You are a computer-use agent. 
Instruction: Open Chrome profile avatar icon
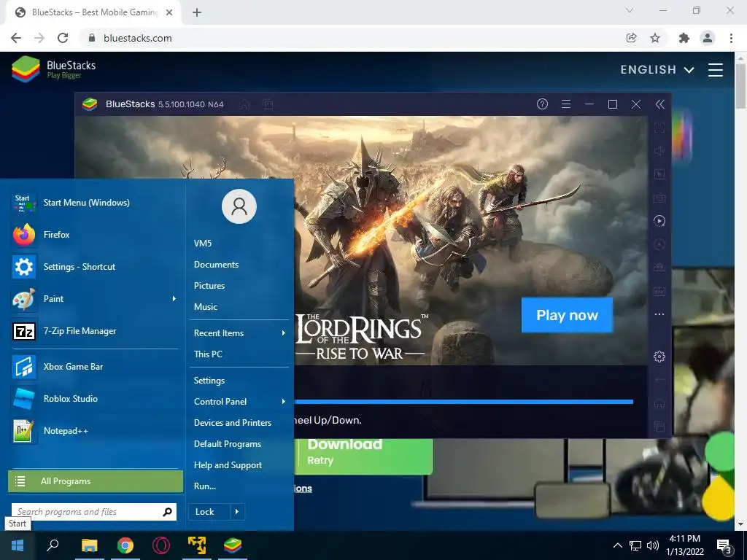708,38
